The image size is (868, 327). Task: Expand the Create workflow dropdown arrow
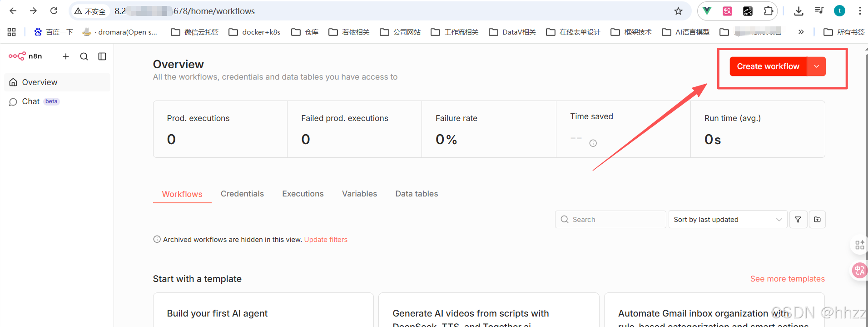[x=817, y=66]
